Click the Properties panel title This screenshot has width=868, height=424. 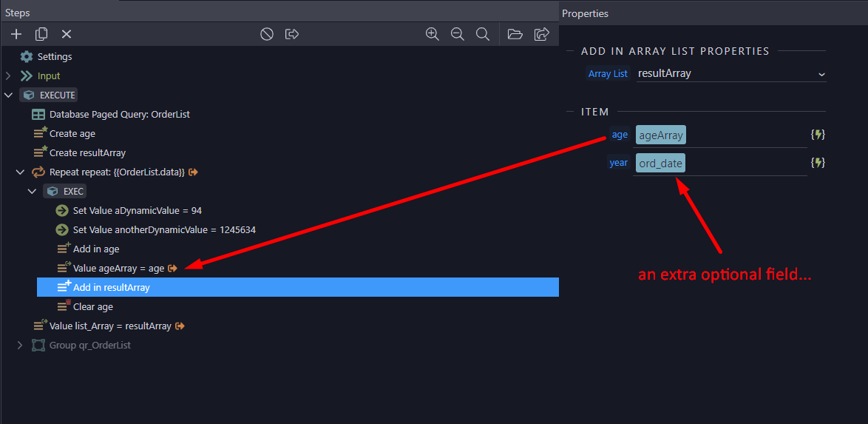coord(585,13)
